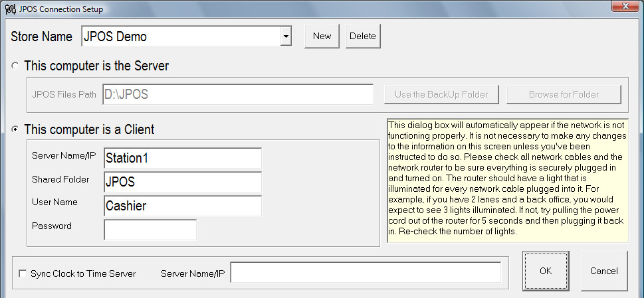Click the Delete store button

[363, 36]
